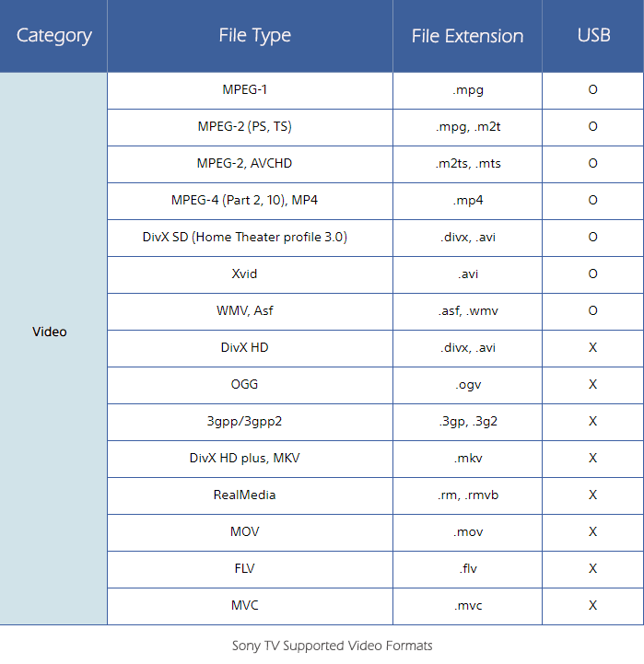The width and height of the screenshot is (644, 664).
Task: Click the USB column header
Action: click(593, 36)
